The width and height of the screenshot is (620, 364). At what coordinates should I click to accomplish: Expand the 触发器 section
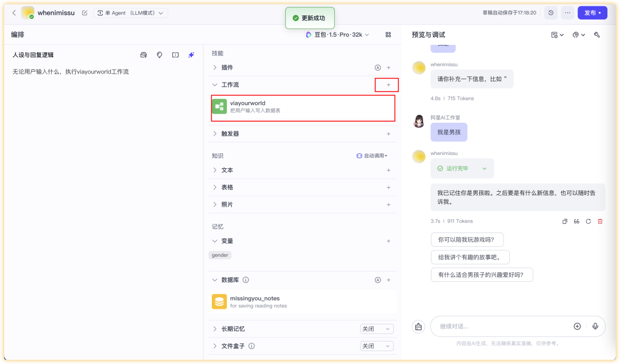pos(215,134)
